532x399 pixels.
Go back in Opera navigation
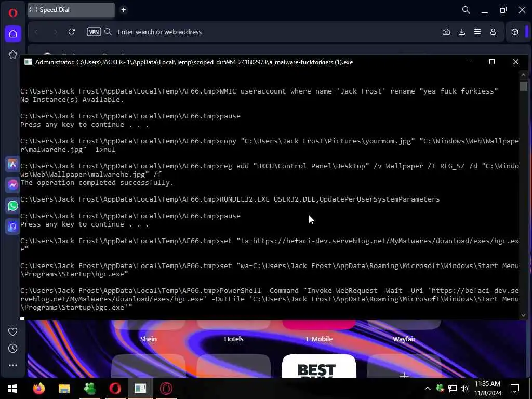37,32
